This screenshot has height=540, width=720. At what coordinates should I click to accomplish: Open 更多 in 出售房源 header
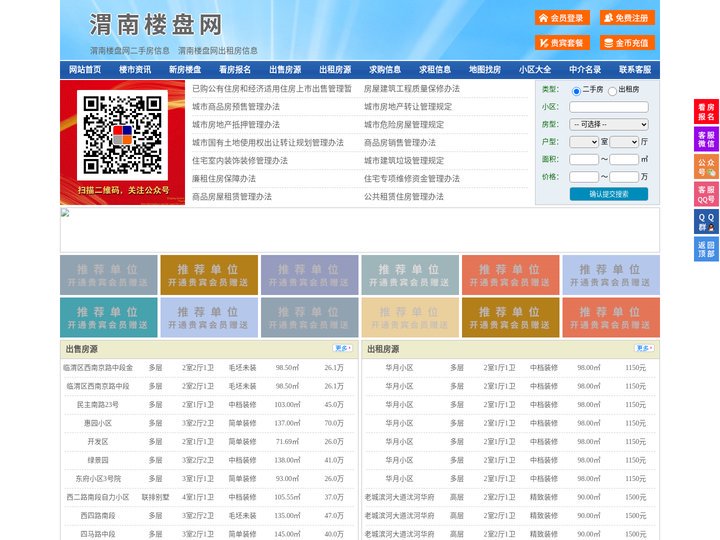[343, 349]
